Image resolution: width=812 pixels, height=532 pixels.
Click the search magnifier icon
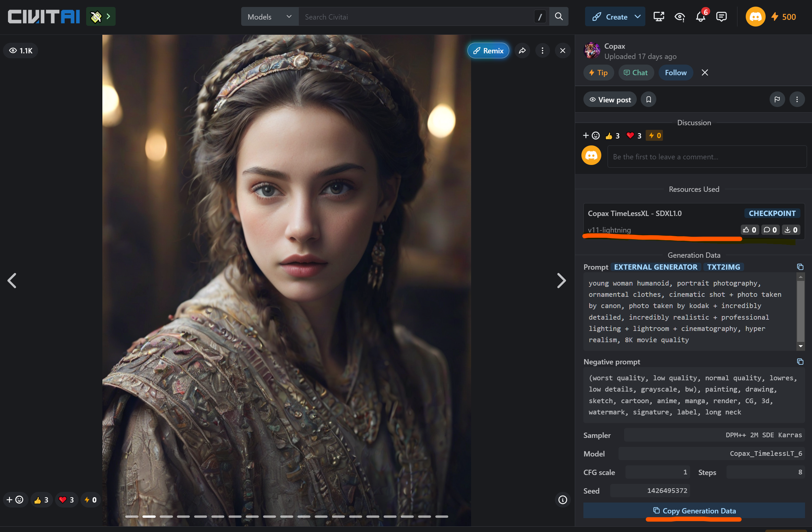point(559,17)
